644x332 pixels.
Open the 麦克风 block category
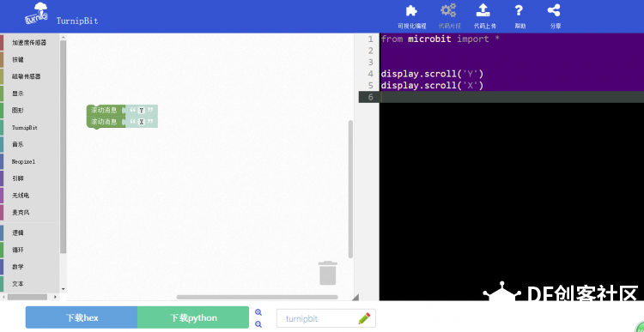[29, 213]
